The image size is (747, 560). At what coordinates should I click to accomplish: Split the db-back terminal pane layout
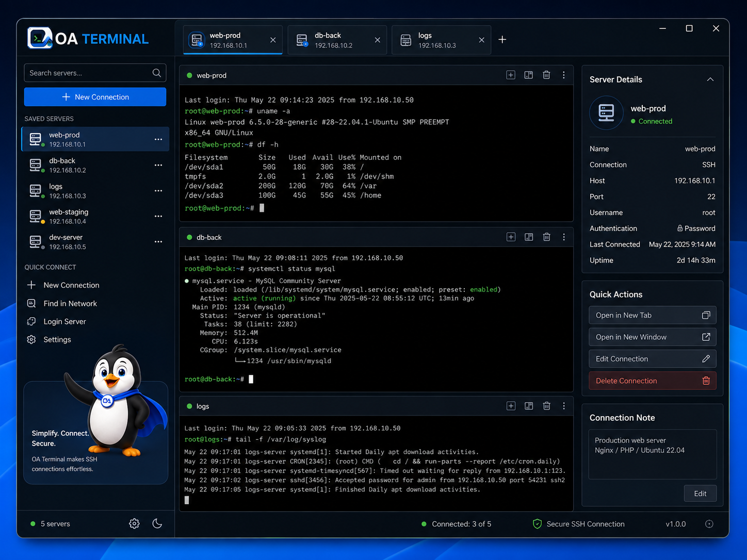pyautogui.click(x=529, y=237)
